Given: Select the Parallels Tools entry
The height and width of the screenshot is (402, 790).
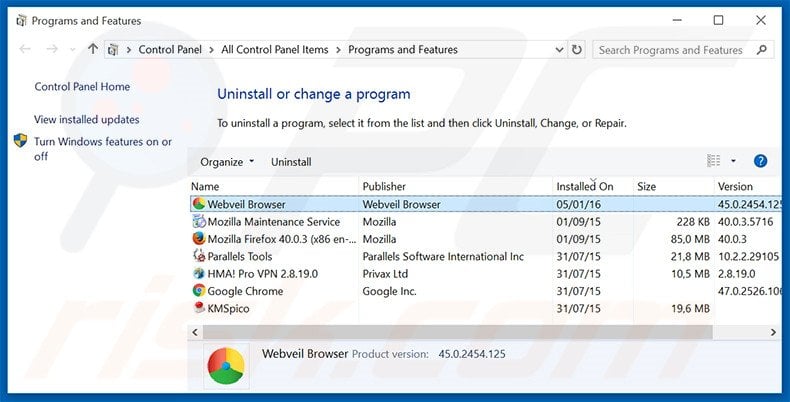Looking at the screenshot, I should (x=240, y=256).
